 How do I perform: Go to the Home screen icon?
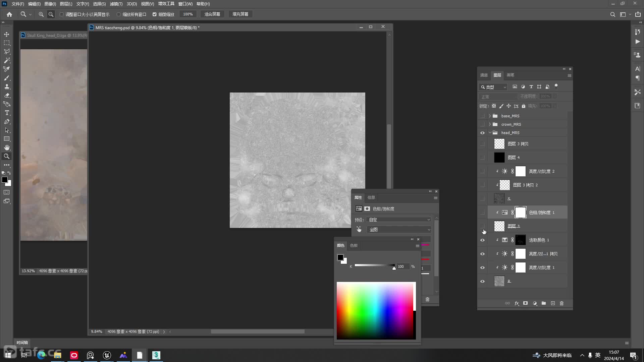(x=9, y=14)
